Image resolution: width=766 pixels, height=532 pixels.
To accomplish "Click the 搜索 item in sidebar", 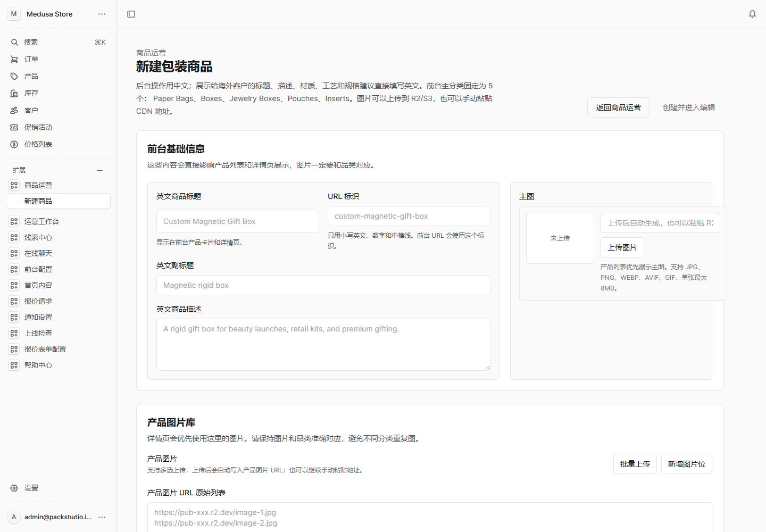I will (x=58, y=42).
